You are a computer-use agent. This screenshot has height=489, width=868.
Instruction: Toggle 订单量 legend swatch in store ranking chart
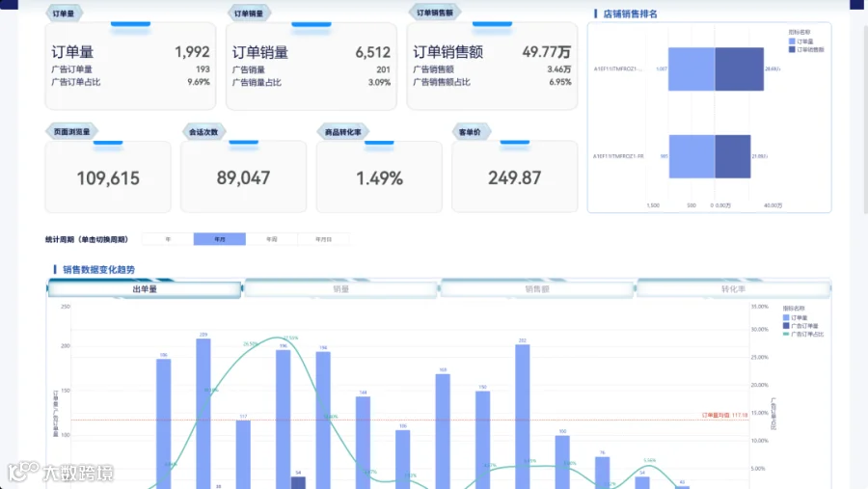pyautogui.click(x=792, y=41)
